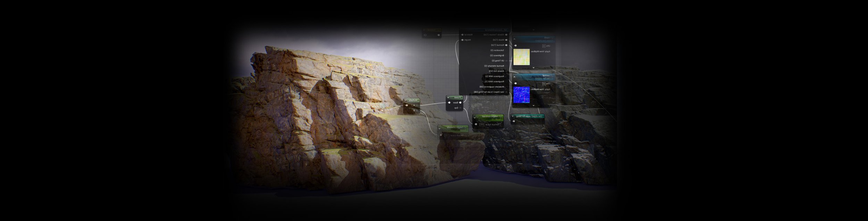Viewport: 868px width, 221px height.
Task: Collapse the L1 normal texture node
Action: [x=514, y=77]
